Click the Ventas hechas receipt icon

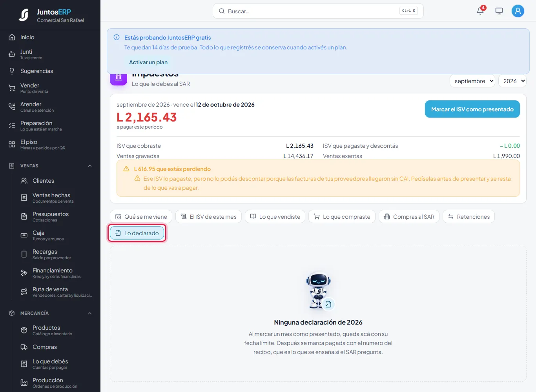tap(24, 198)
